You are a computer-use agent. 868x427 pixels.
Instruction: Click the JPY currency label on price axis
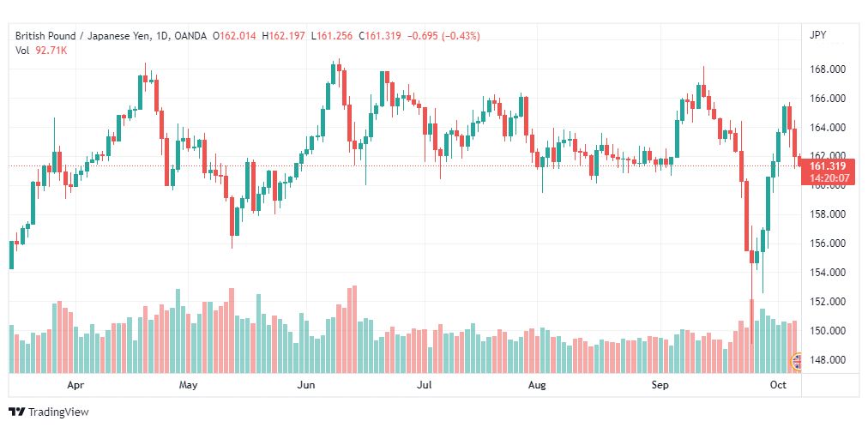817,35
